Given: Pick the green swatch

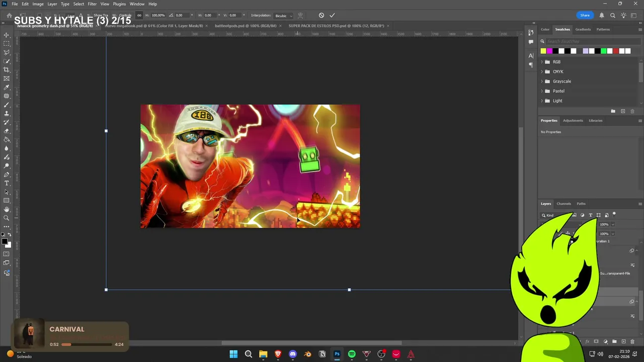Looking at the screenshot, I should (x=604, y=51).
